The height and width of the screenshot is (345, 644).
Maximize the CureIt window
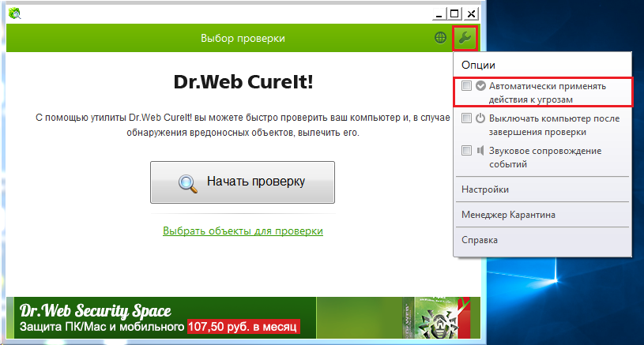[454, 13]
